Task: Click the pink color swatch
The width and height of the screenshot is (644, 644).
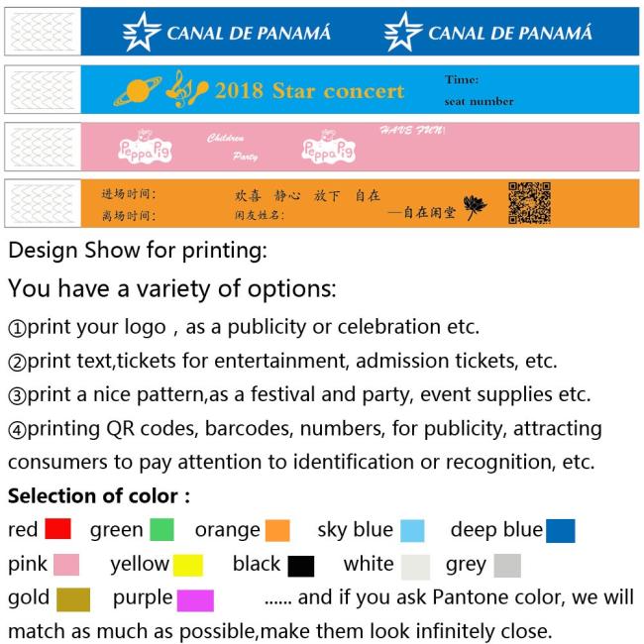Action: [x=66, y=565]
